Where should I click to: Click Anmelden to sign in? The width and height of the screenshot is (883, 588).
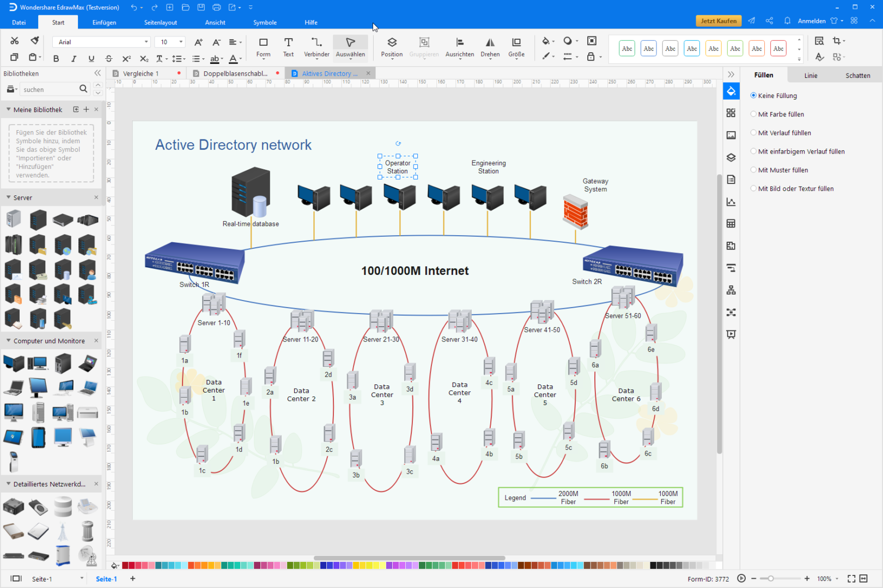point(811,21)
